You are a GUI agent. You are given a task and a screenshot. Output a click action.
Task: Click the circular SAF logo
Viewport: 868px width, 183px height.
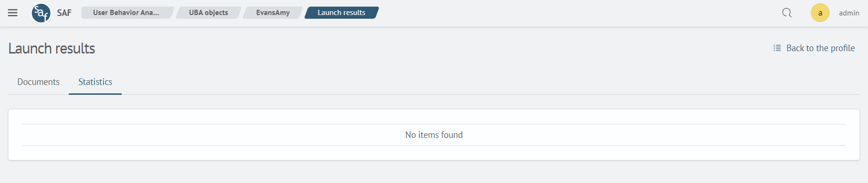click(41, 13)
